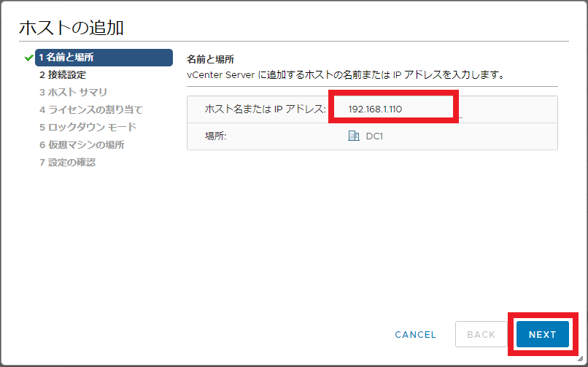This screenshot has width=588, height=367.
Task: Select step 5 ロックダウン モード
Action: point(88,127)
